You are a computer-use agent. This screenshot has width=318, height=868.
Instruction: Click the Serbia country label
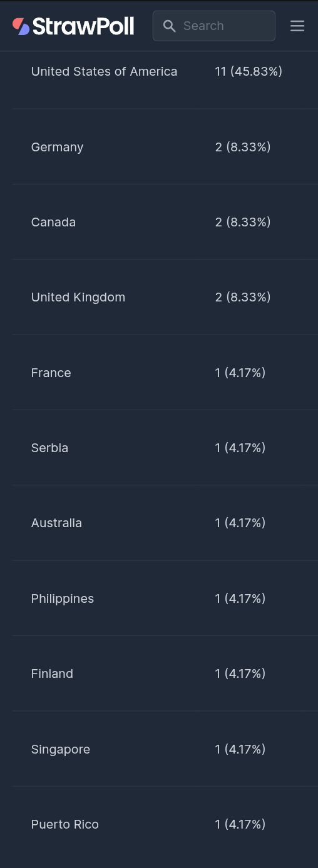49,448
